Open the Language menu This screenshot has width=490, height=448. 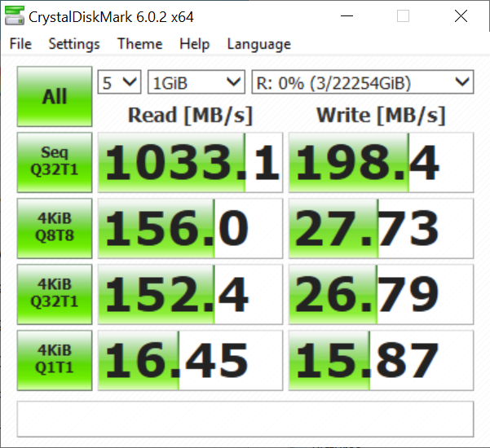(258, 44)
